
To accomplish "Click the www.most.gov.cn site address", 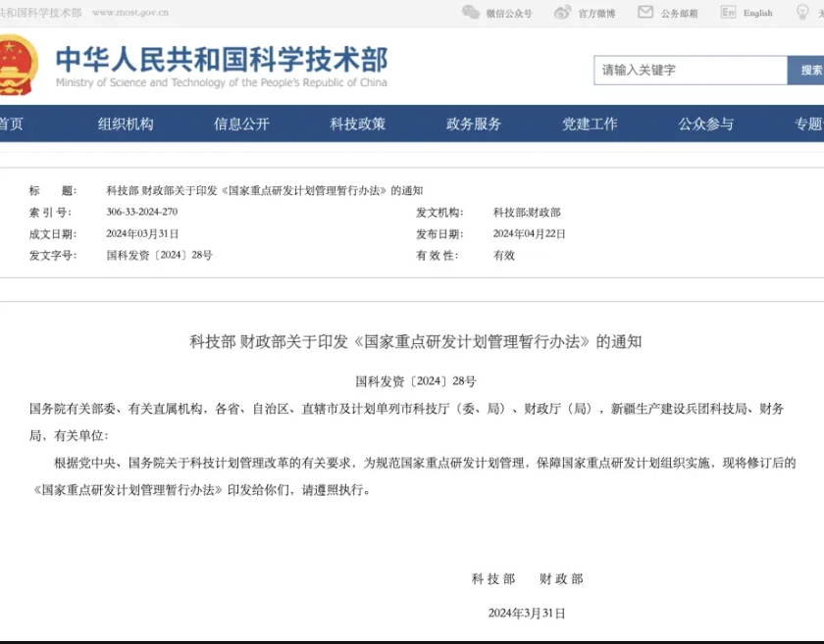I will click(129, 13).
